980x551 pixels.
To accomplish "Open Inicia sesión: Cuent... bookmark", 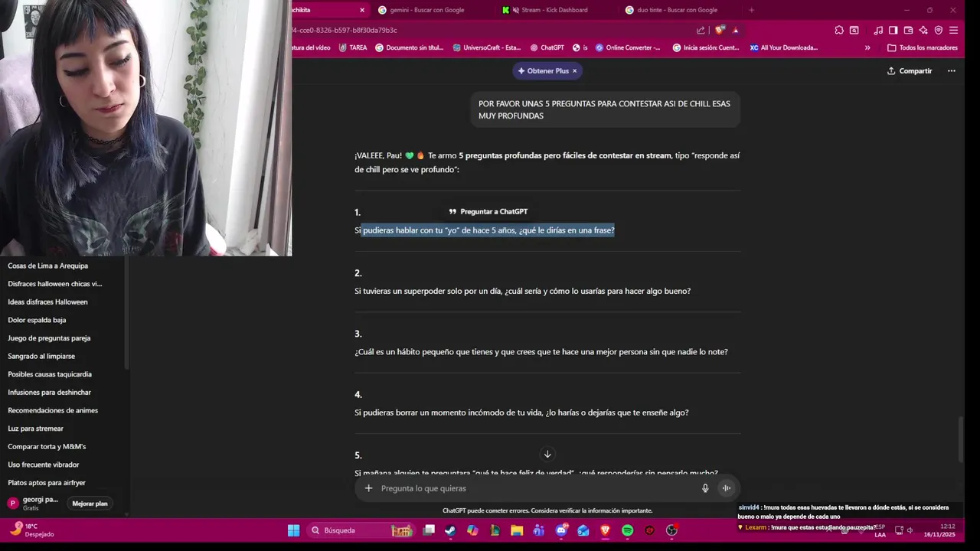I will 706,47.
